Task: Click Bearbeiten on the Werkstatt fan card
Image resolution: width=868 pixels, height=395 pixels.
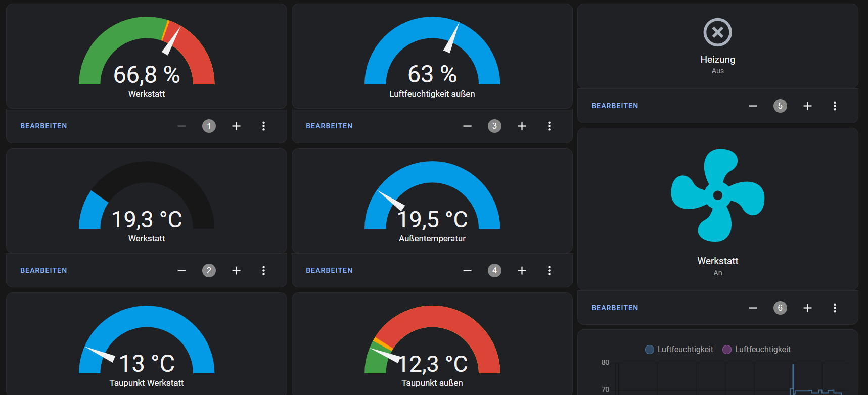Action: pyautogui.click(x=615, y=308)
